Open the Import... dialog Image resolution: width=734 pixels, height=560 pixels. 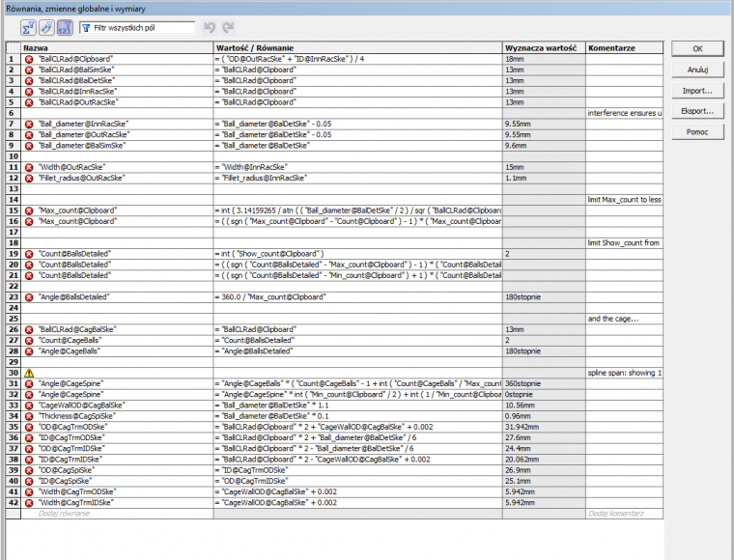(x=697, y=91)
